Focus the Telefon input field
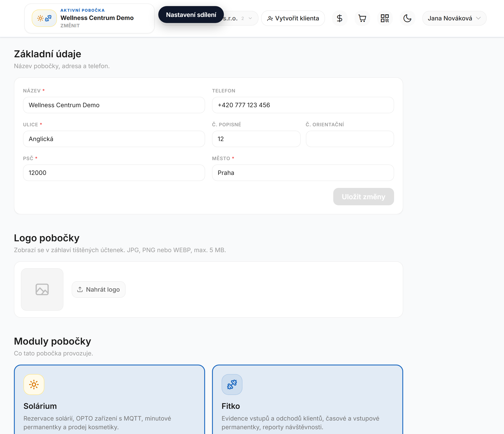The height and width of the screenshot is (434, 504). [303, 105]
